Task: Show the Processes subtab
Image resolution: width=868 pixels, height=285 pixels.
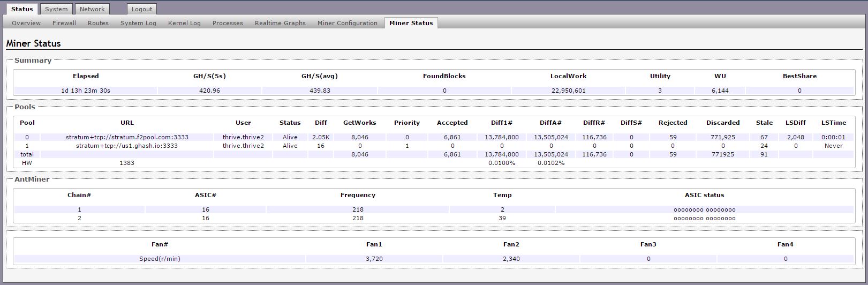Action: (228, 23)
